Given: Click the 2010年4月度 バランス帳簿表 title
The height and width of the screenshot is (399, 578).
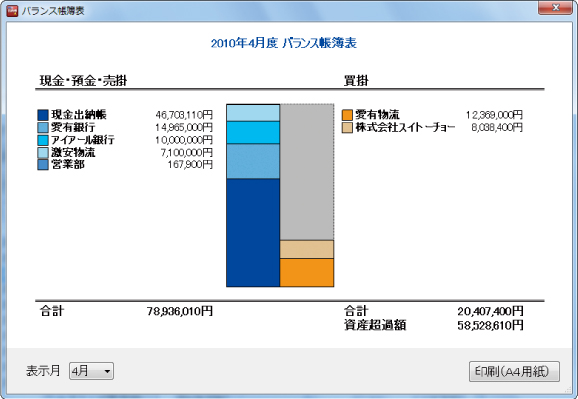Looking at the screenshot, I should [283, 44].
